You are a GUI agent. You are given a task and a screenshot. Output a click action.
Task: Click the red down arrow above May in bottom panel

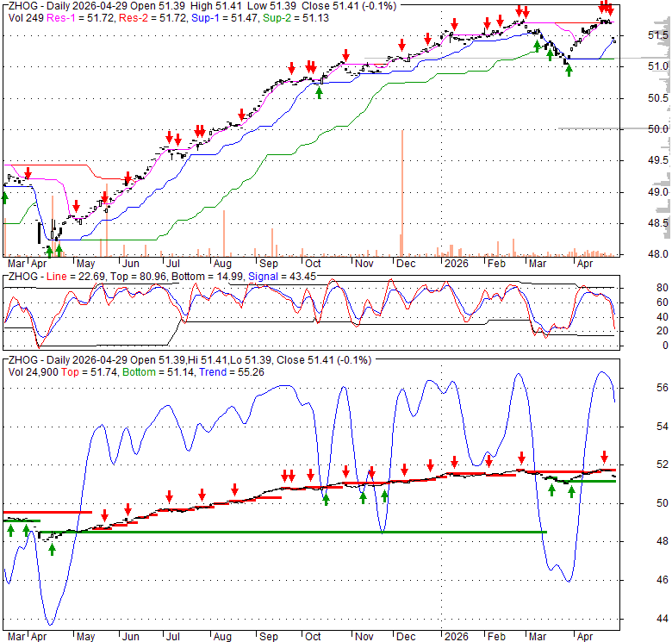point(104,515)
